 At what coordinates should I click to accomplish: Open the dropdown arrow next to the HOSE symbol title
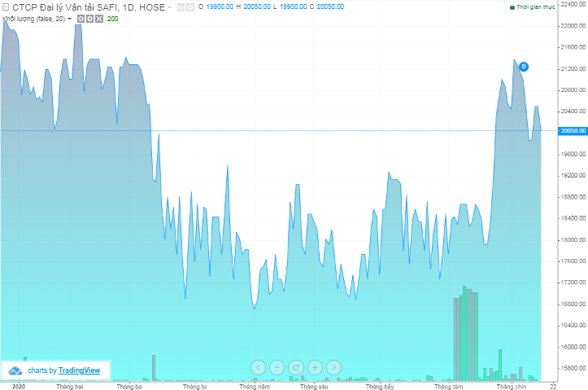[171, 7]
